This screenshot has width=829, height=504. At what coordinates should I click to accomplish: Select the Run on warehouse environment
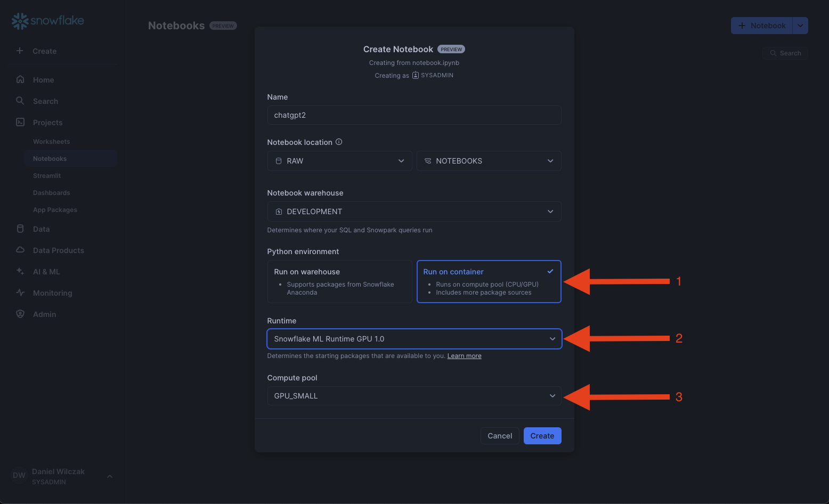click(340, 281)
